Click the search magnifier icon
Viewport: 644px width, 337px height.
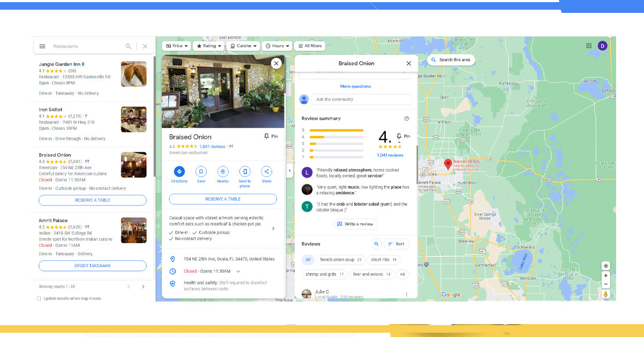128,46
